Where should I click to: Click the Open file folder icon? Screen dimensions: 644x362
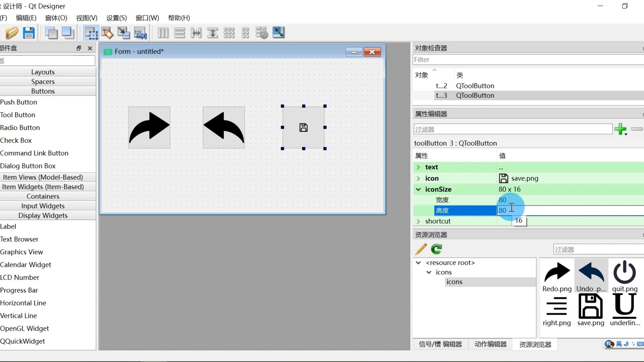(x=12, y=33)
